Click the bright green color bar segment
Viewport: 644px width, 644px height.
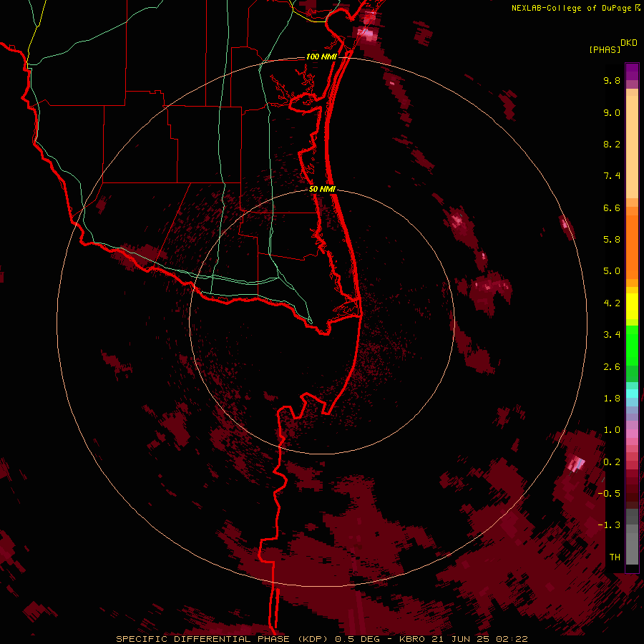(632, 349)
